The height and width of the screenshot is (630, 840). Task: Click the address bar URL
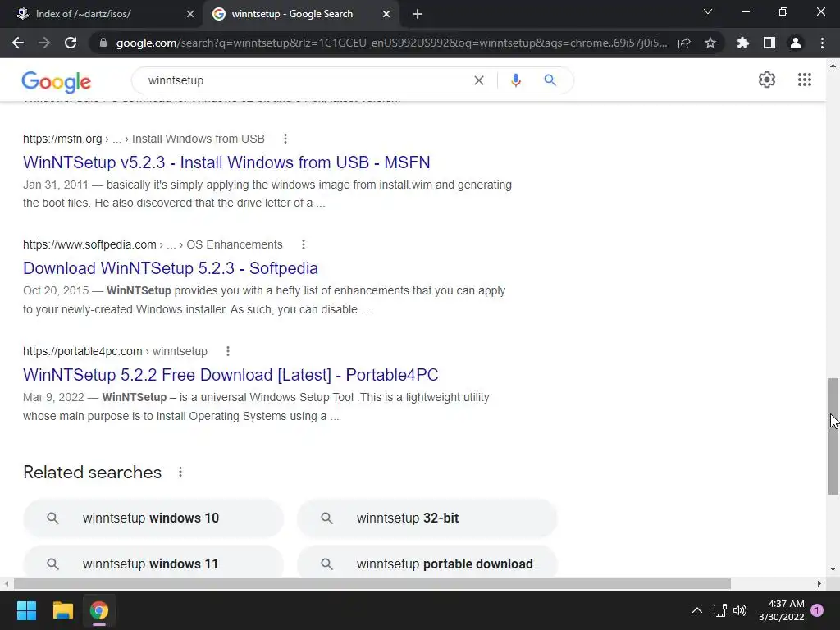(x=391, y=43)
